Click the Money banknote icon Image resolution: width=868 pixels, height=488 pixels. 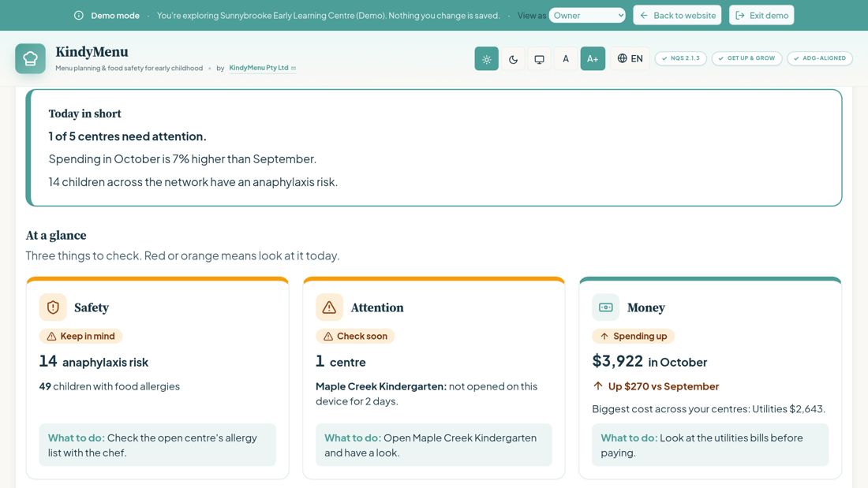(x=605, y=307)
